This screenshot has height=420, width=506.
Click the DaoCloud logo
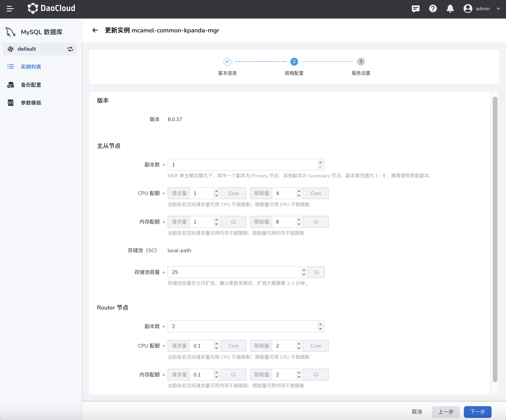(x=52, y=8)
